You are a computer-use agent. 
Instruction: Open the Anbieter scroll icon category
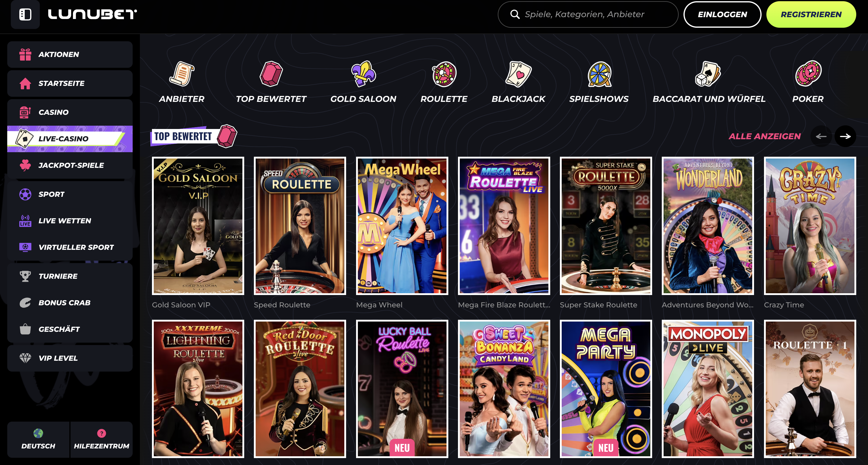181,74
